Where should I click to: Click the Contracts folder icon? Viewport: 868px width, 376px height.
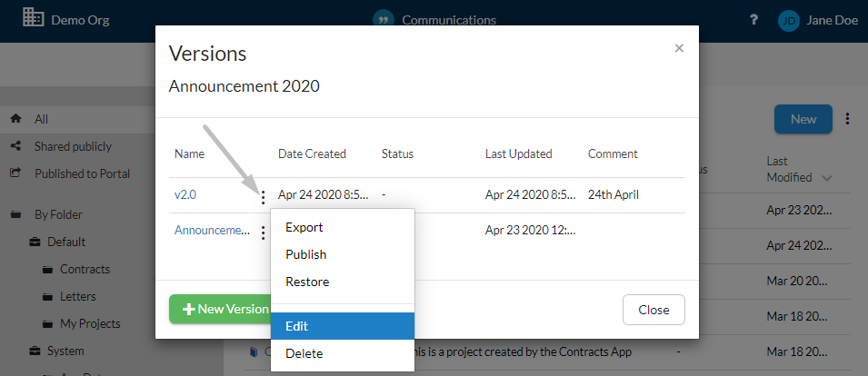click(x=48, y=269)
